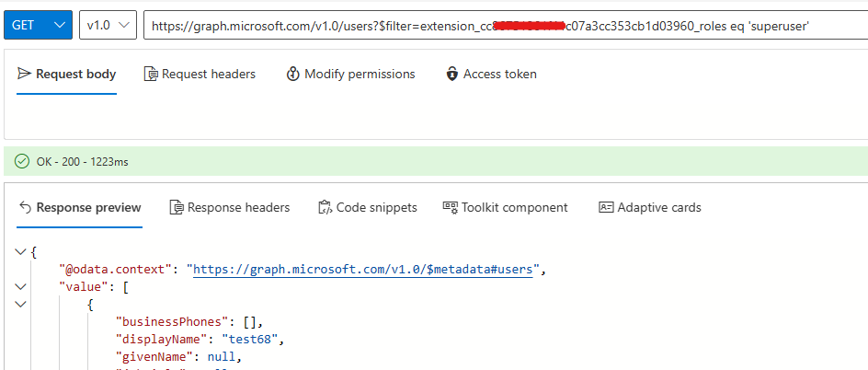Viewport: 868px width, 370px height.
Task: Collapse the "value" array chevron
Action: click(21, 287)
